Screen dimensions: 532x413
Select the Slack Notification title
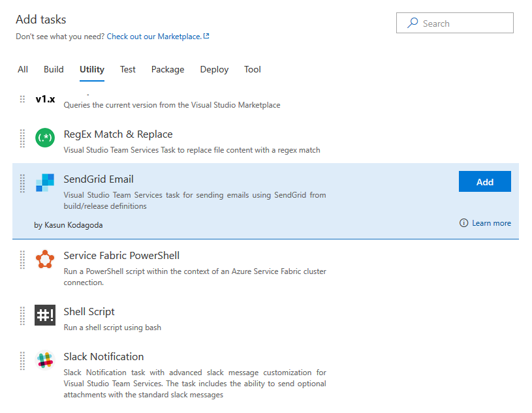104,357
